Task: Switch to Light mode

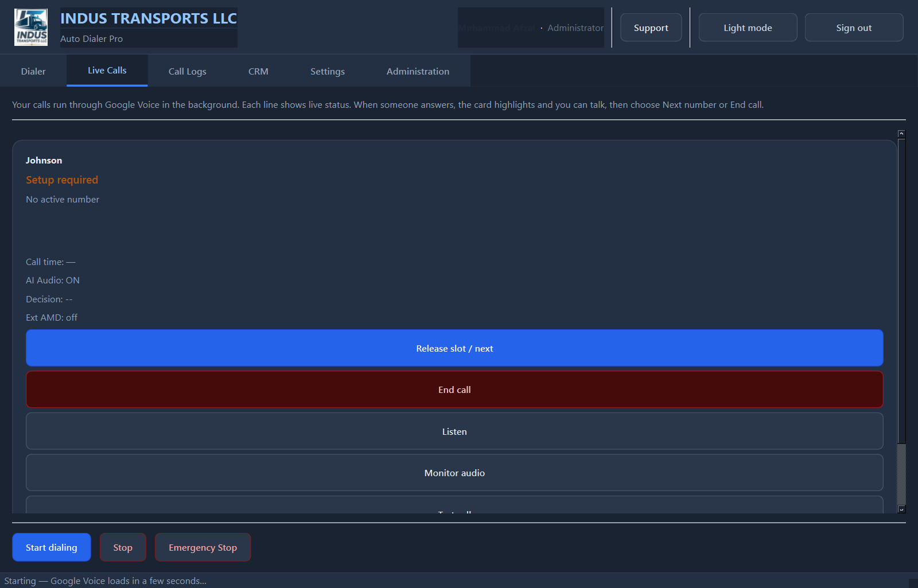Action: pyautogui.click(x=748, y=28)
